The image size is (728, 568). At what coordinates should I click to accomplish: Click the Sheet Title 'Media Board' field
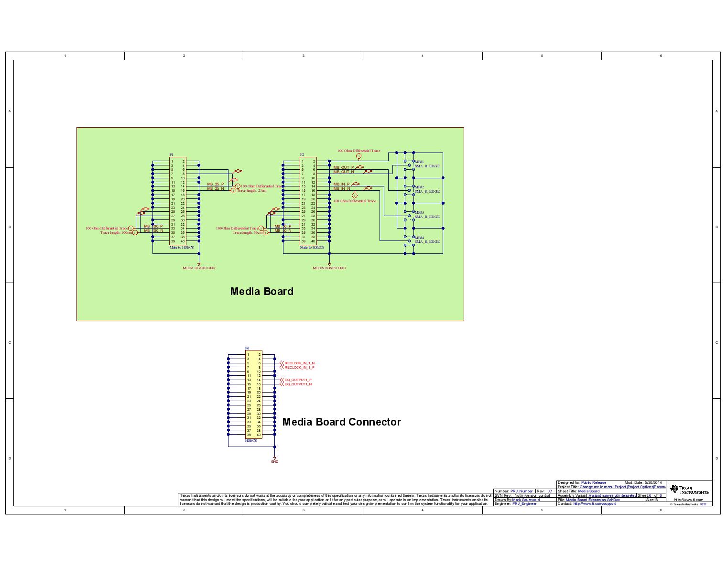tap(588, 491)
